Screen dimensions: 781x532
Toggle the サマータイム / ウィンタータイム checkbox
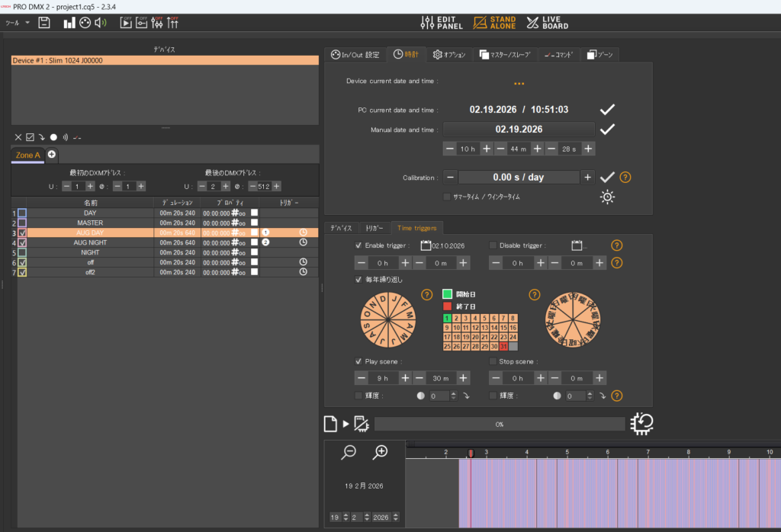(x=447, y=197)
